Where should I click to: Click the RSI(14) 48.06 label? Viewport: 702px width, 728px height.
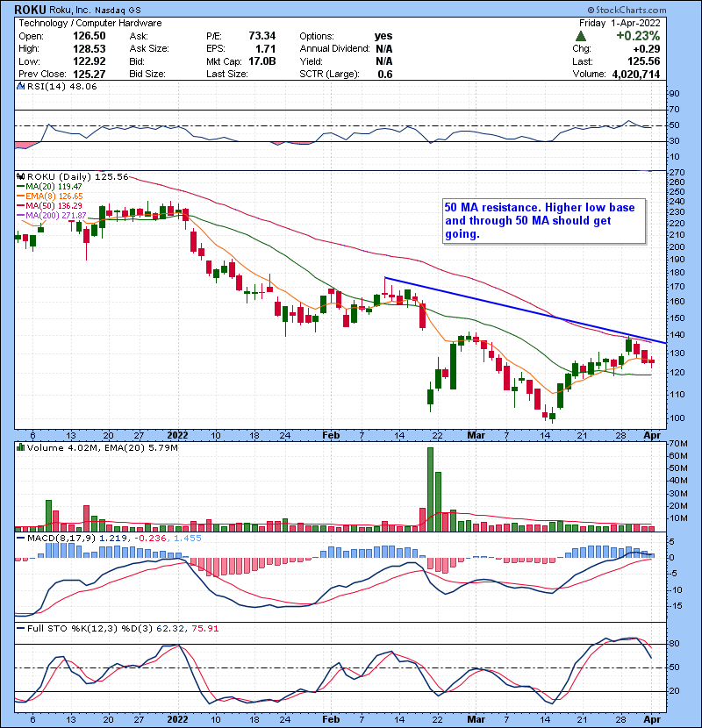(x=61, y=86)
